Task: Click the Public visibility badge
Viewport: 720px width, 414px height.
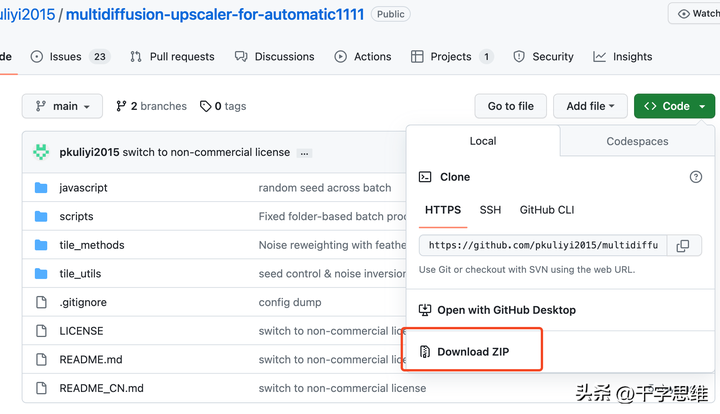Action: point(391,14)
